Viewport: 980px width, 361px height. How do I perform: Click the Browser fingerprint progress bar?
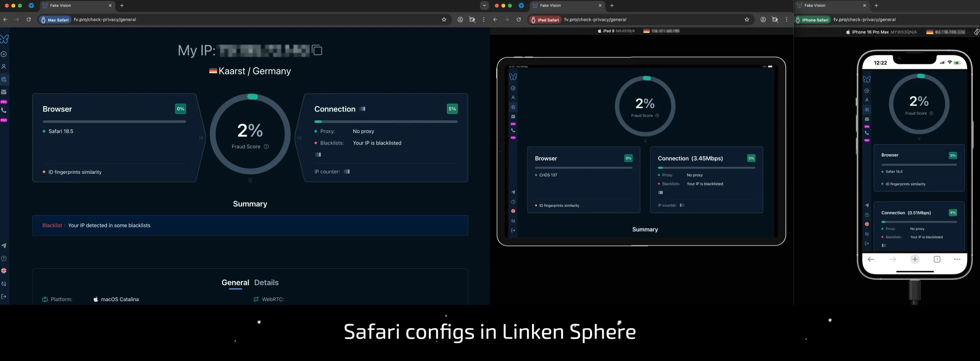[x=114, y=122]
